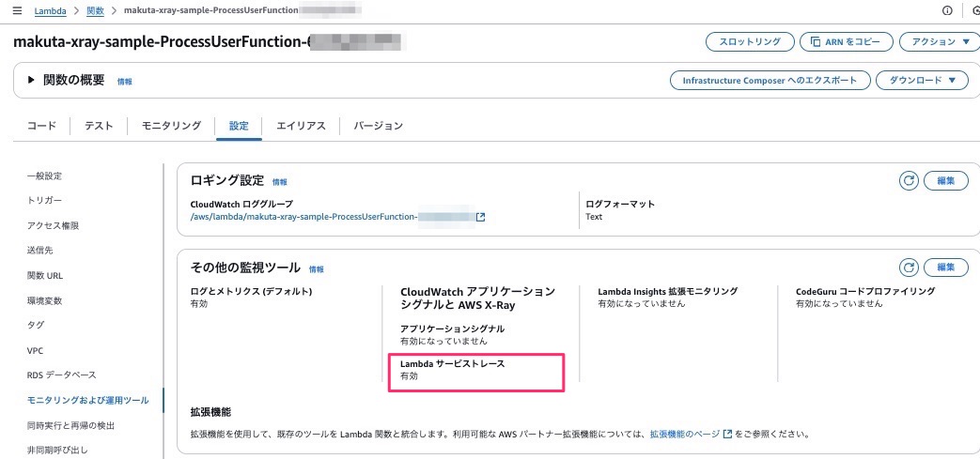Open トリガー in the side menu
The width and height of the screenshot is (980, 459).
coord(44,200)
